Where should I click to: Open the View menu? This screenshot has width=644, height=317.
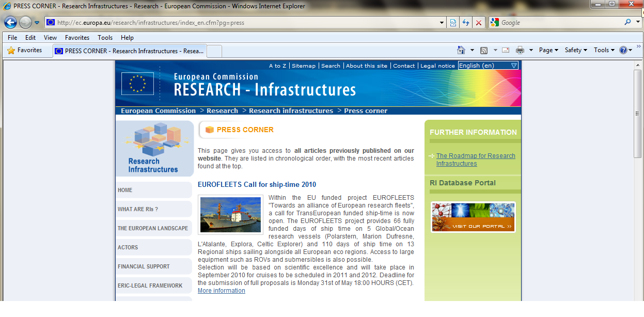click(50, 38)
